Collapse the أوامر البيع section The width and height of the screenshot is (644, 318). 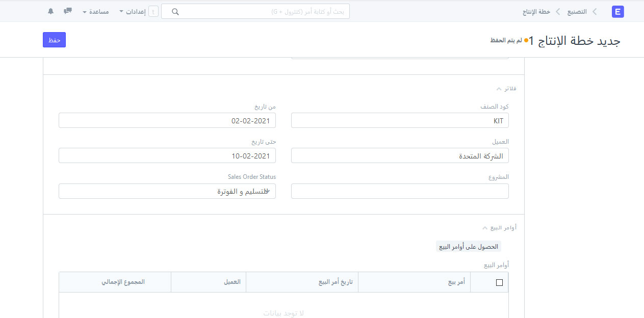click(x=500, y=228)
